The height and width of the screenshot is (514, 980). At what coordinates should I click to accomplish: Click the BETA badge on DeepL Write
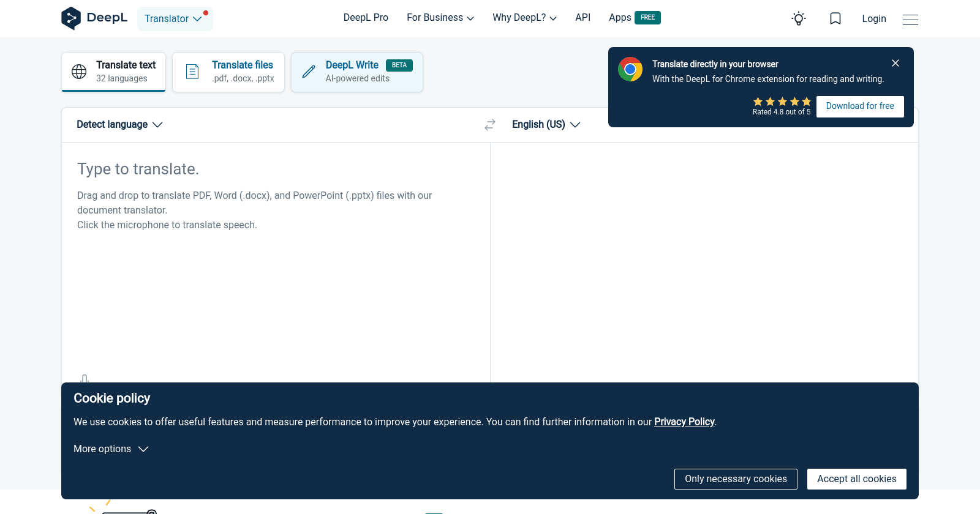pos(399,65)
